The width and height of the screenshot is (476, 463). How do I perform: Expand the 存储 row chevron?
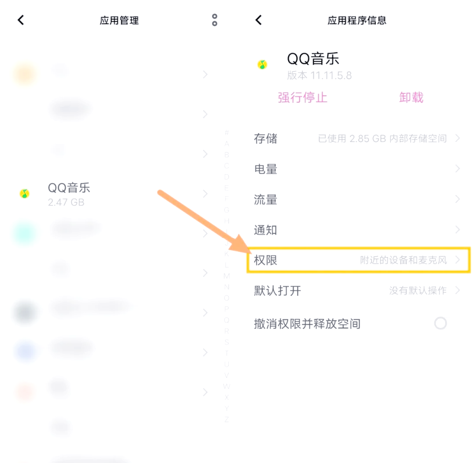[457, 138]
